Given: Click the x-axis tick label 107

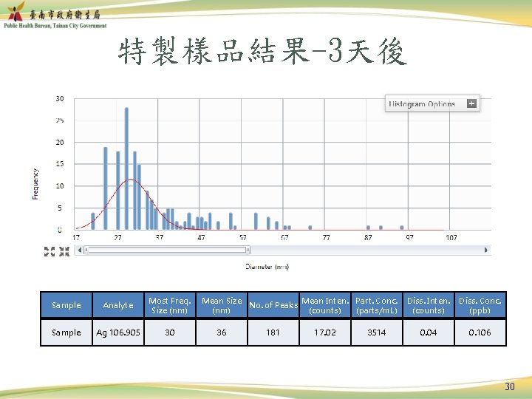Looking at the screenshot, I should [x=451, y=237].
